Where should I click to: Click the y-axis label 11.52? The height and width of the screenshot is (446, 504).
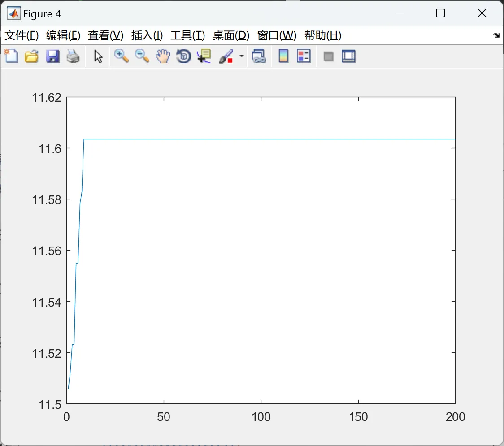point(46,354)
